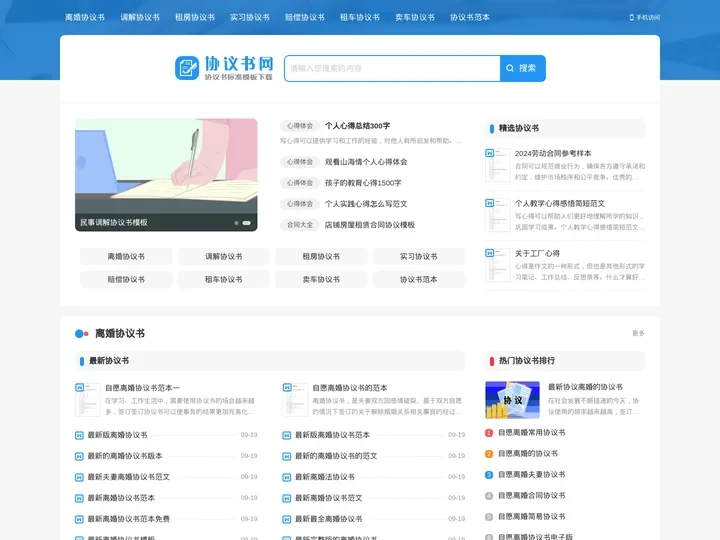
Task: Click the 协议书范本 category button in grid
Action: click(x=418, y=279)
